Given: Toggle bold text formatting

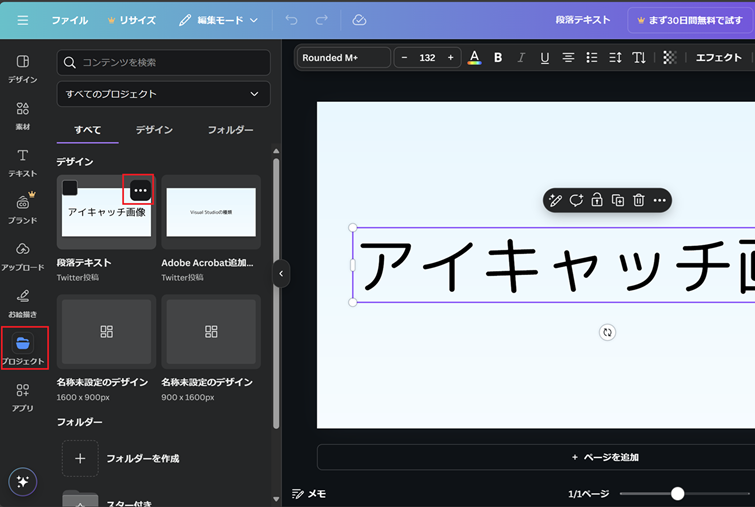Looking at the screenshot, I should [x=498, y=58].
